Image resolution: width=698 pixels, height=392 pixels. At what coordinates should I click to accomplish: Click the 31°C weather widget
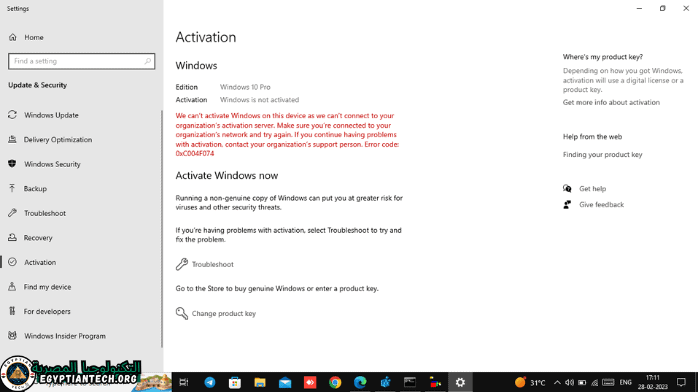click(530, 382)
